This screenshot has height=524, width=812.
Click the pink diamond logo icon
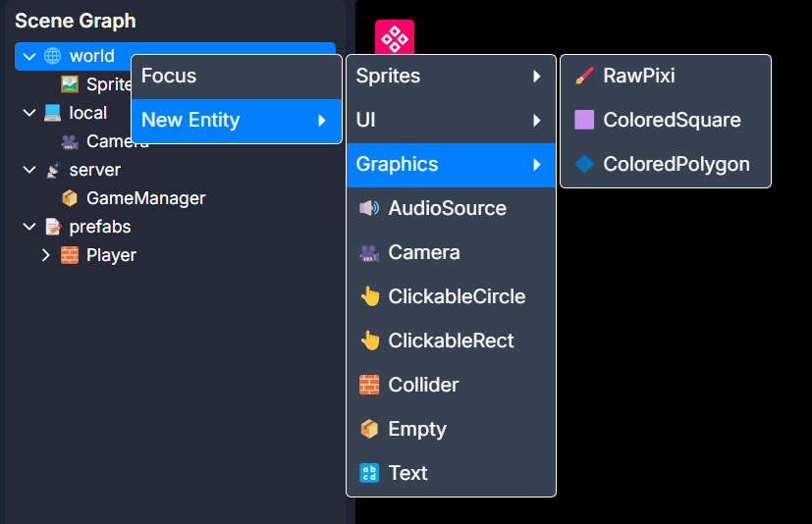point(395,38)
